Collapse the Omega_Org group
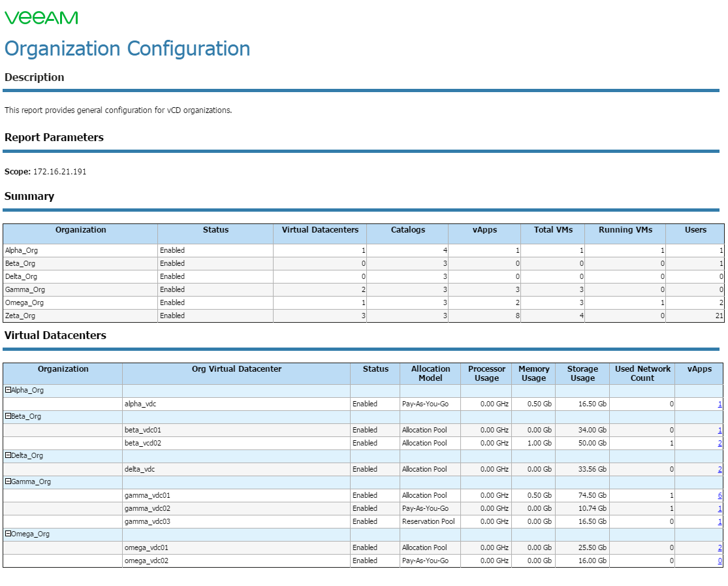This screenshot has height=586, width=728. click(8, 534)
